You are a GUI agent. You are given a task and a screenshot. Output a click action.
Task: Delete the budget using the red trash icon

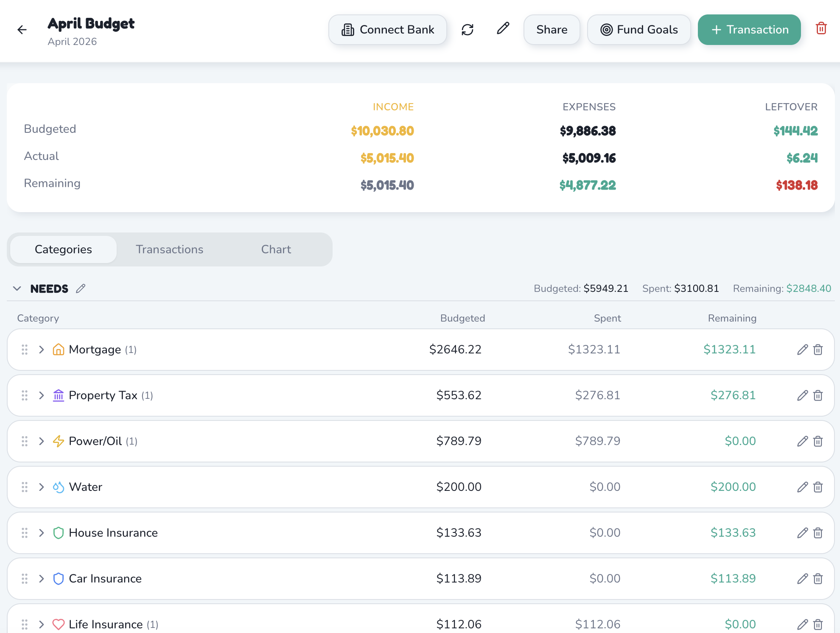[x=821, y=28]
